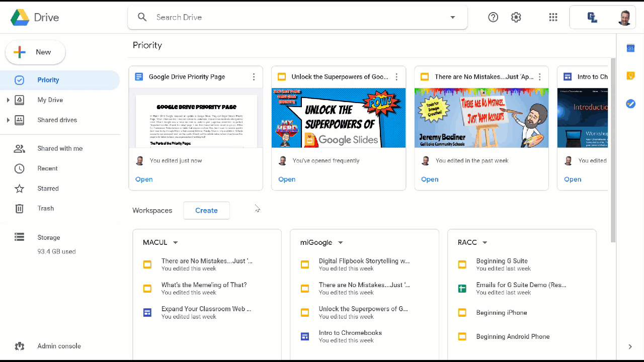Screen dimensions: 644x362
Task: Open the Settings gear icon
Action: click(516, 17)
